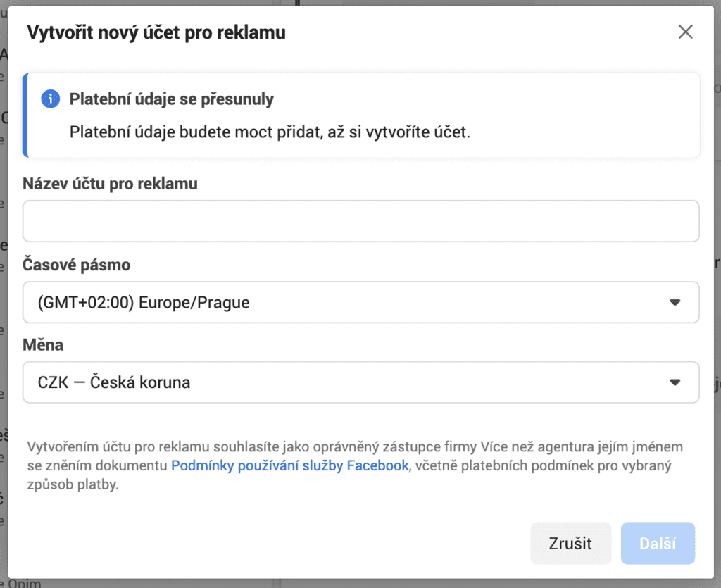Image resolution: width=721 pixels, height=588 pixels.
Task: Click the Platební údaje se přesunuly heading
Action: click(171, 99)
